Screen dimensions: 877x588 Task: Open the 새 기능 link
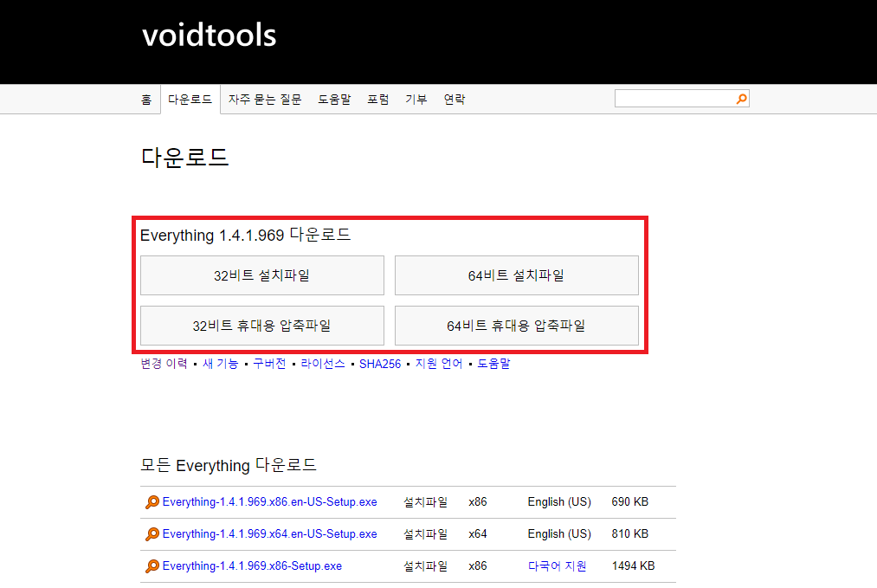click(x=221, y=364)
